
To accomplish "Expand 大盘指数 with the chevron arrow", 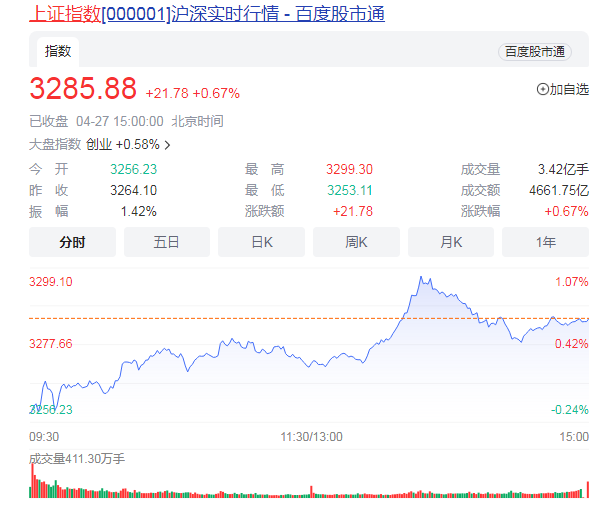I will [167, 145].
